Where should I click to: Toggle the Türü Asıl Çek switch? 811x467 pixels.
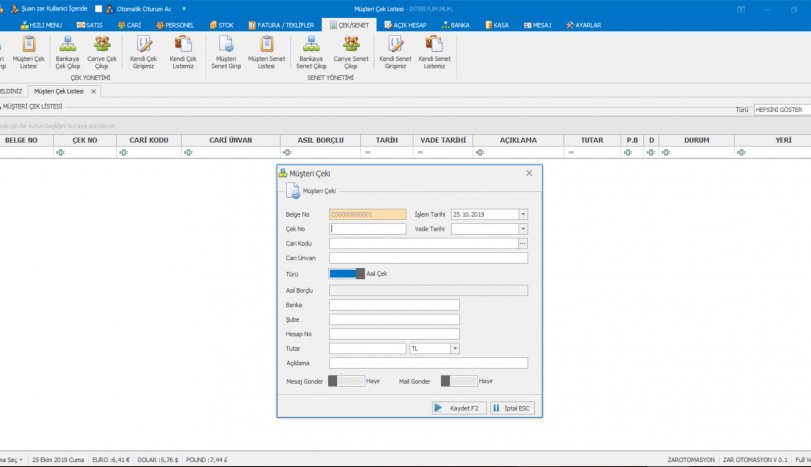pos(346,274)
